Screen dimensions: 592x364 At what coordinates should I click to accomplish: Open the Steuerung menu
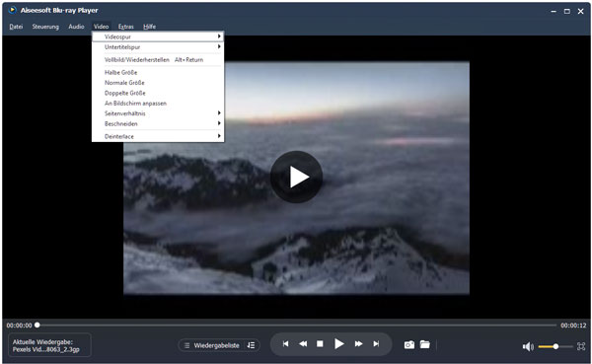click(x=45, y=27)
